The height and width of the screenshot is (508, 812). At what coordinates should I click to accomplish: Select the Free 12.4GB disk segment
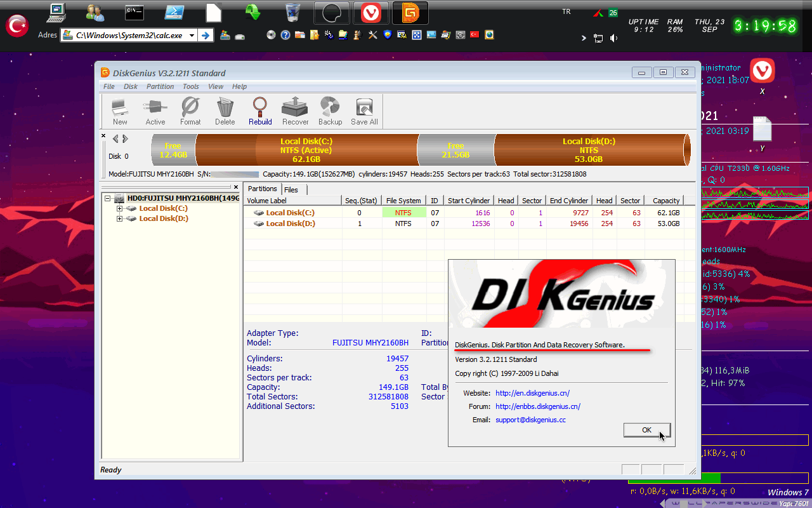(173, 150)
